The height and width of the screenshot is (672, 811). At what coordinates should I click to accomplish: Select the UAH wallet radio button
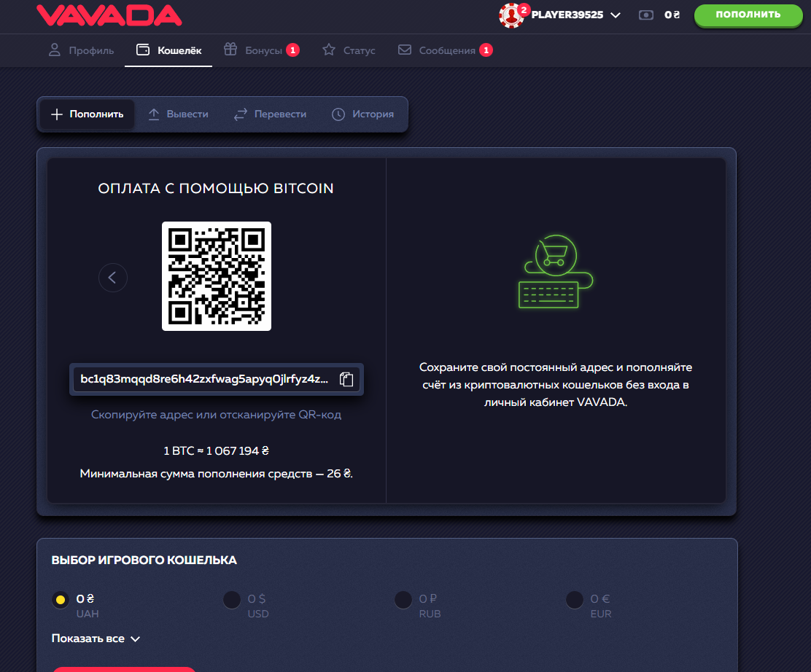coord(61,600)
